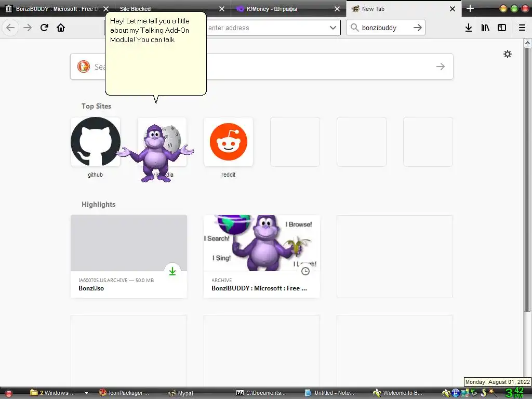The height and width of the screenshot is (399, 532).
Task: Click the Top Sites section heading
Action: click(96, 106)
